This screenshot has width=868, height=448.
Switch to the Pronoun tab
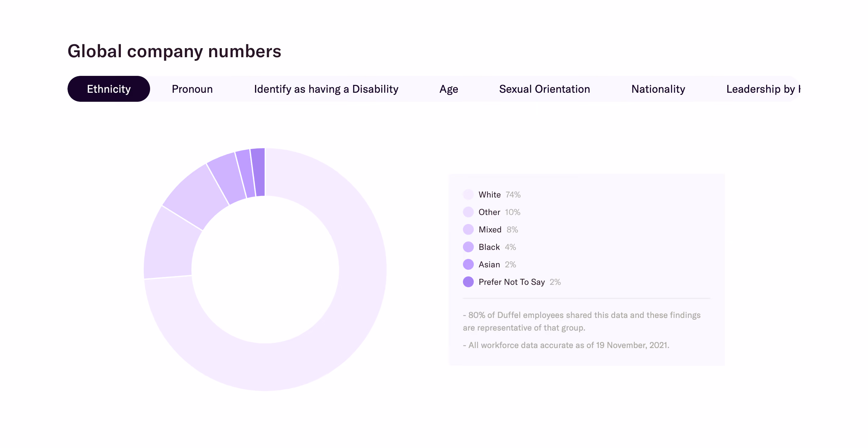(x=192, y=89)
